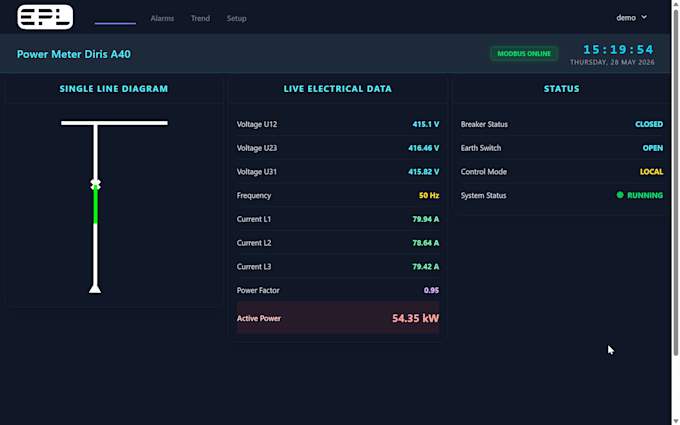Go to the Setup tab
680x425 pixels.
[237, 18]
